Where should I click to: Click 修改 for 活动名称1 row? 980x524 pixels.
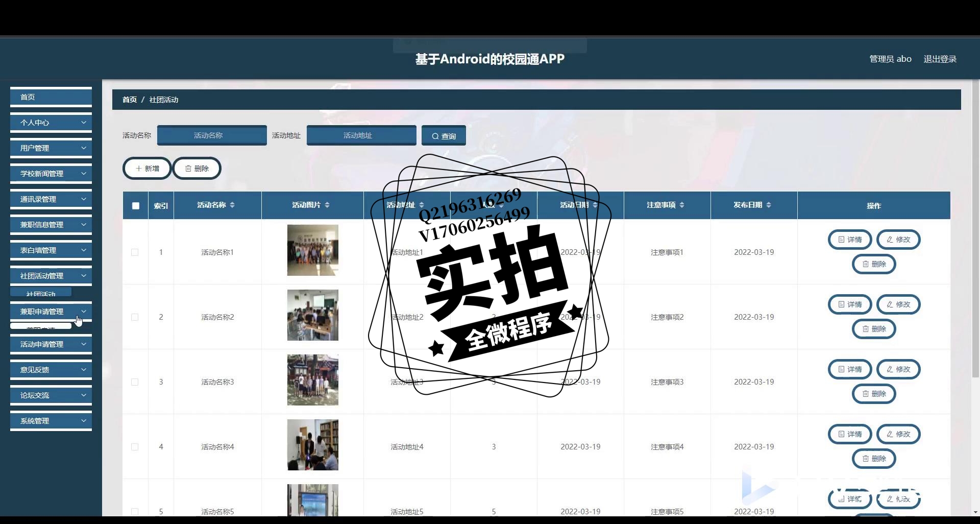point(898,240)
